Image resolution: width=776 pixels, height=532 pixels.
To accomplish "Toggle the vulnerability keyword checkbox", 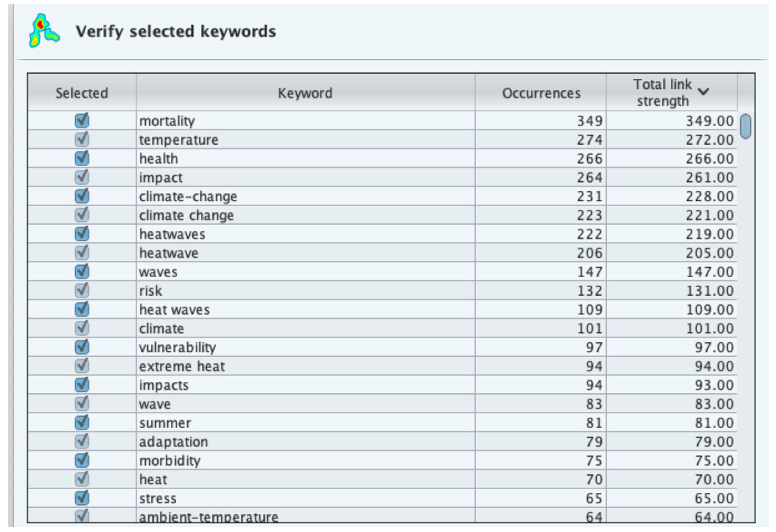I will click(82, 347).
